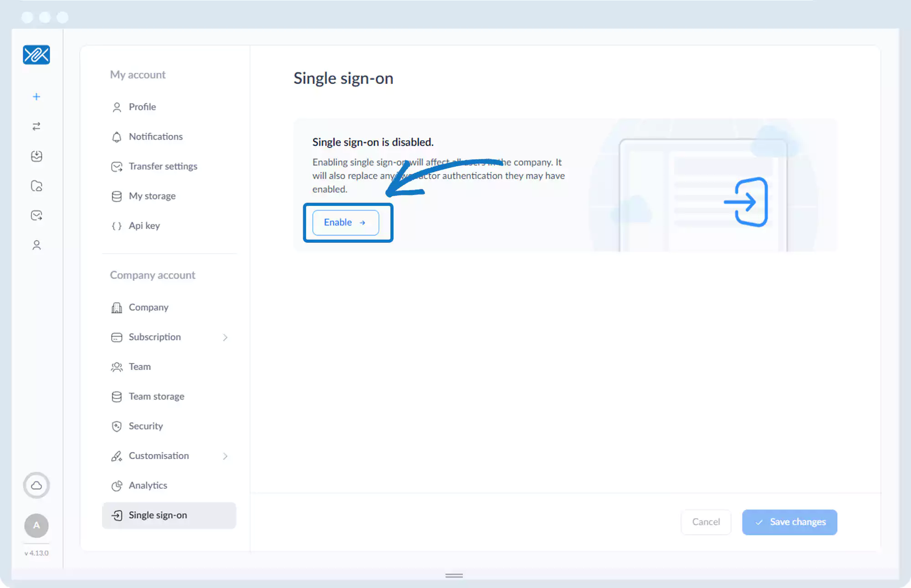Open the Security settings page
This screenshot has height=588, width=911.
tap(145, 426)
